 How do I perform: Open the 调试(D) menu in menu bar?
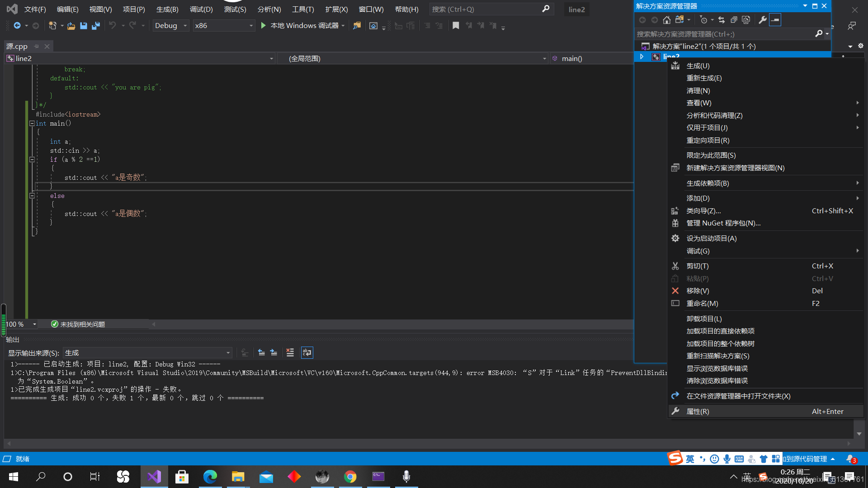201,9
